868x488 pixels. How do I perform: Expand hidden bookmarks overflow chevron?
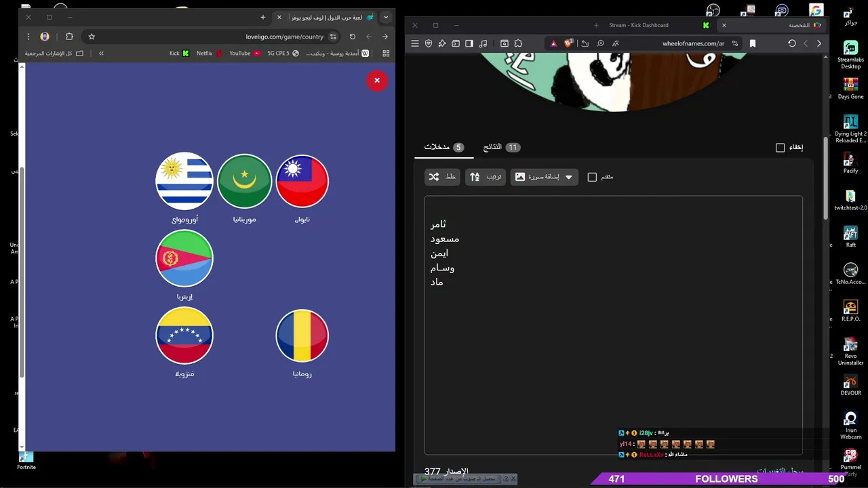[101, 54]
